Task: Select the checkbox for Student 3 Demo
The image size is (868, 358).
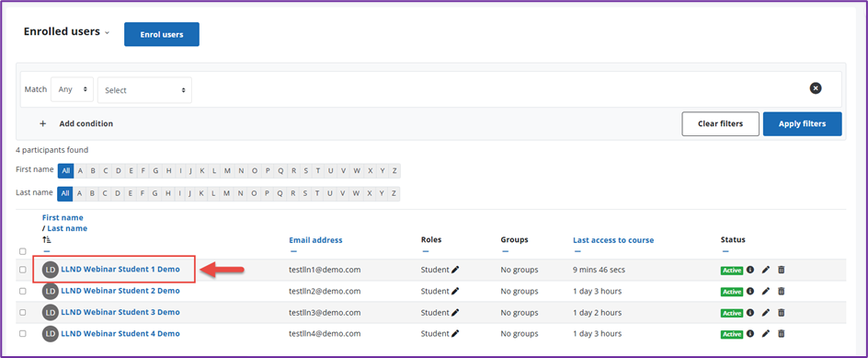Action: pos(23,313)
